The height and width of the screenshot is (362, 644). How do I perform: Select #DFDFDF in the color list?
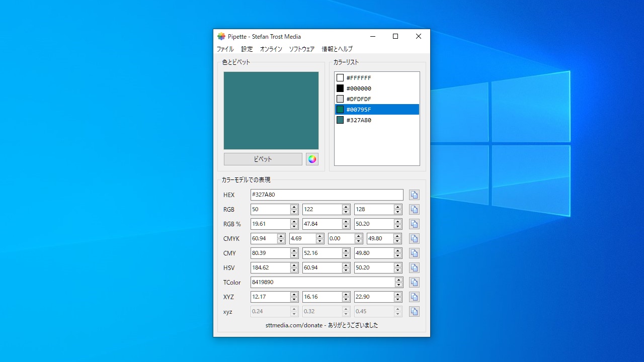pos(377,99)
